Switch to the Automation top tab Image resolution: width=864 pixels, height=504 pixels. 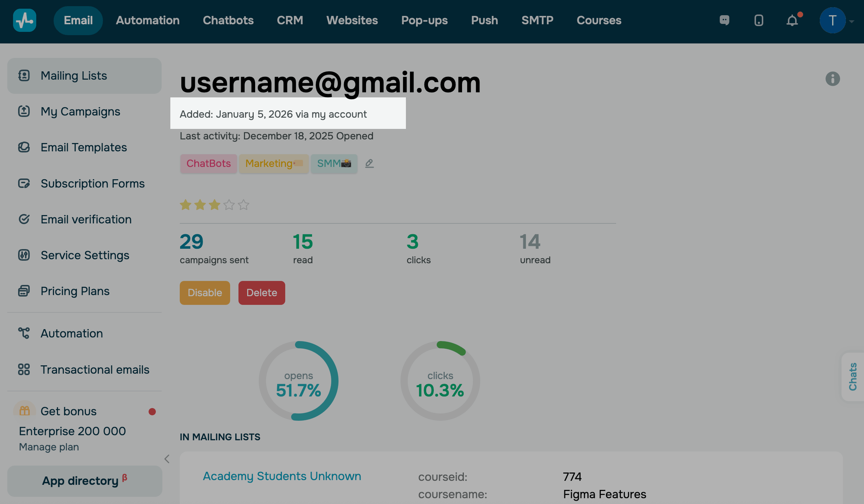pos(148,20)
